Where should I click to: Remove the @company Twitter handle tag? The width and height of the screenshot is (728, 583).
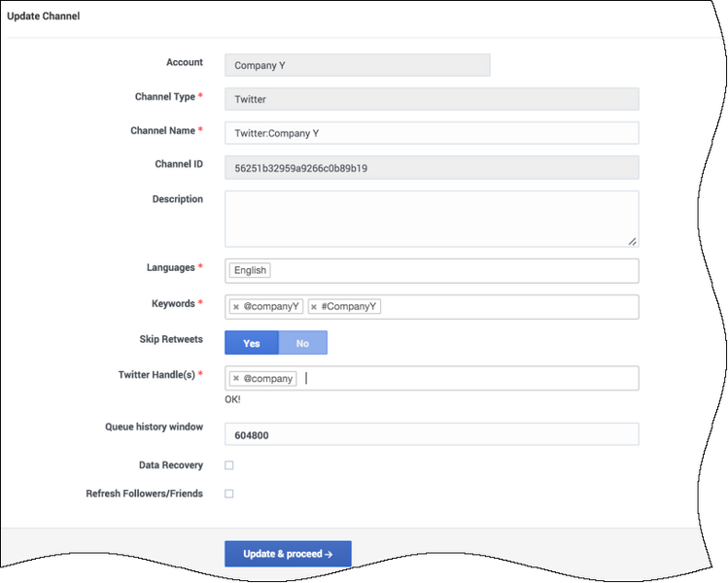pyautogui.click(x=236, y=378)
